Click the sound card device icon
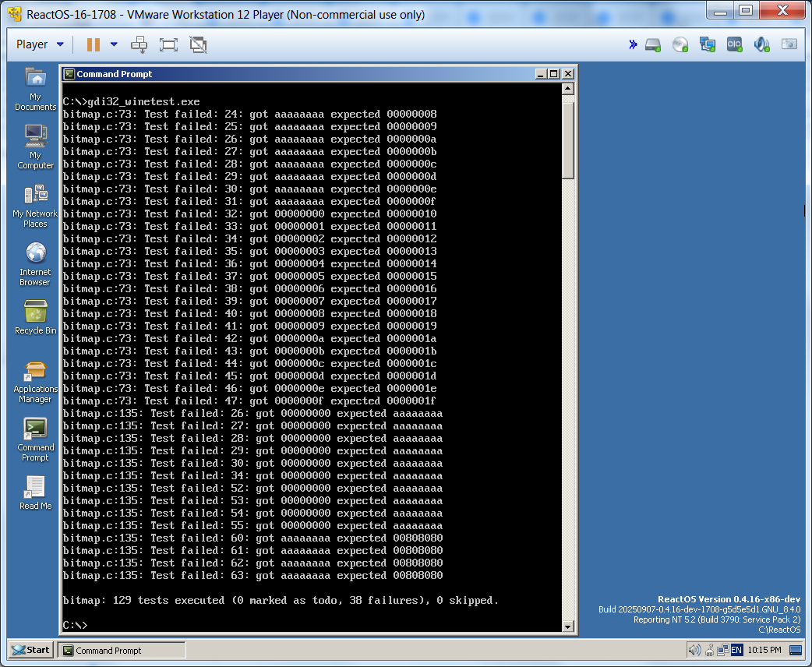The width and height of the screenshot is (812, 667). pos(762,45)
